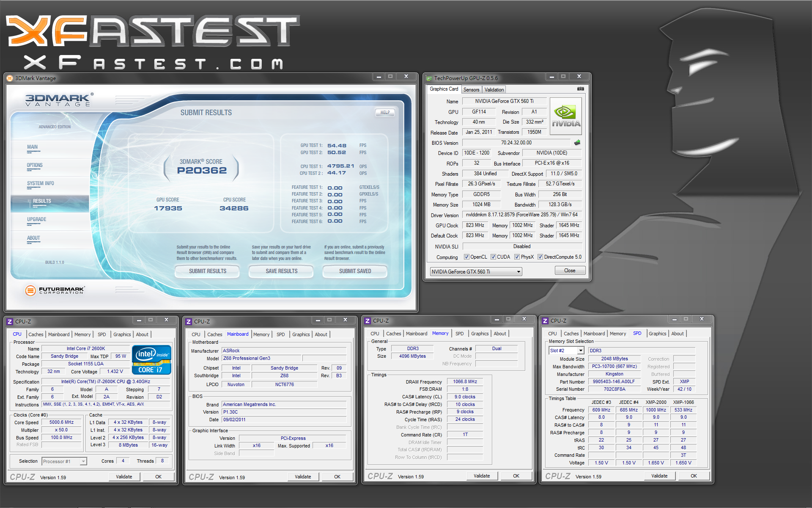Click the DRAM Frequency value 1066.8 MHz
Image resolution: width=812 pixels, height=508 pixels.
[465, 381]
